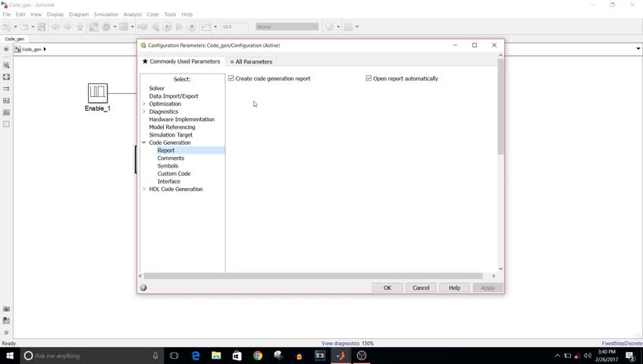Viewport: 643px width, 364px height.
Task: Open the Code menu
Action: tap(153, 14)
